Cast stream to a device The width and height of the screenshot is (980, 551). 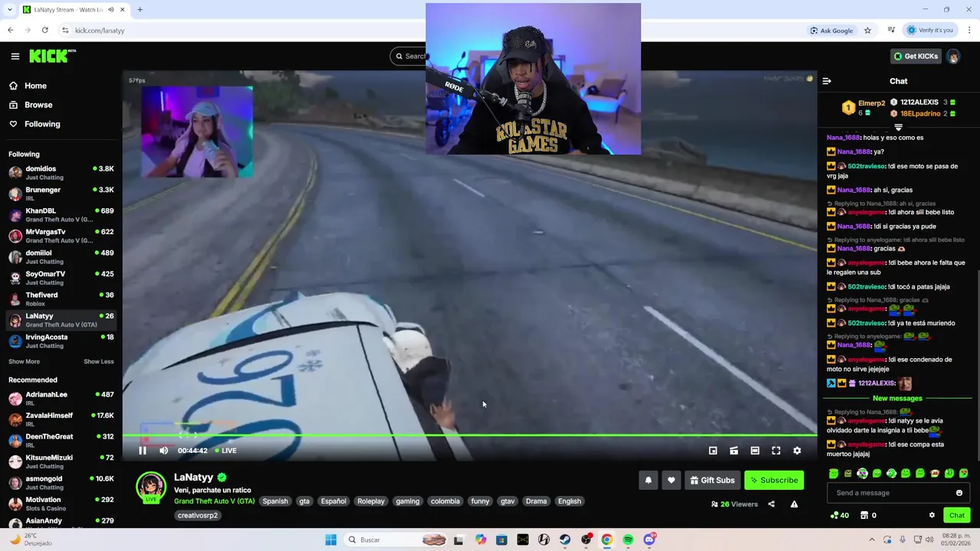(733, 451)
